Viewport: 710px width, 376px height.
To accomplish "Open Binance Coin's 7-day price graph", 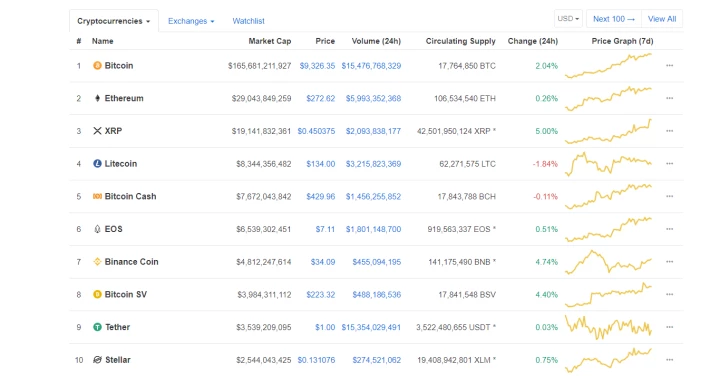I will point(608,262).
